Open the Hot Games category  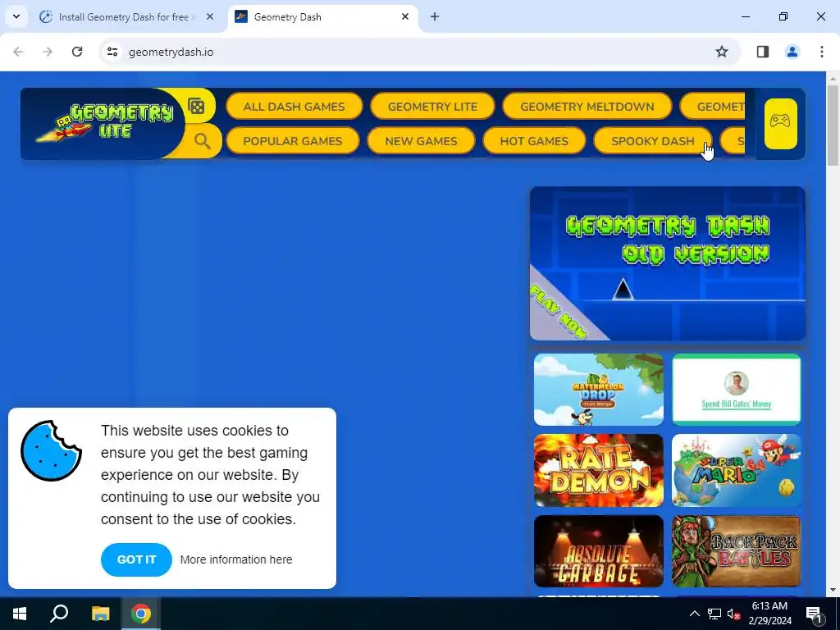point(534,141)
